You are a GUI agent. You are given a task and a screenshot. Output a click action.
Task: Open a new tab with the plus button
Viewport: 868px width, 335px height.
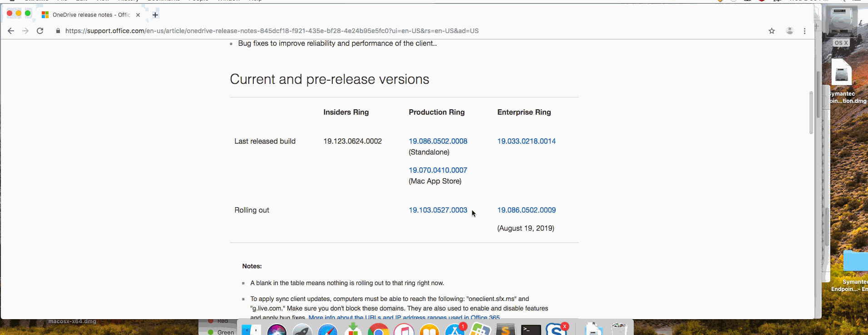pyautogui.click(x=155, y=15)
